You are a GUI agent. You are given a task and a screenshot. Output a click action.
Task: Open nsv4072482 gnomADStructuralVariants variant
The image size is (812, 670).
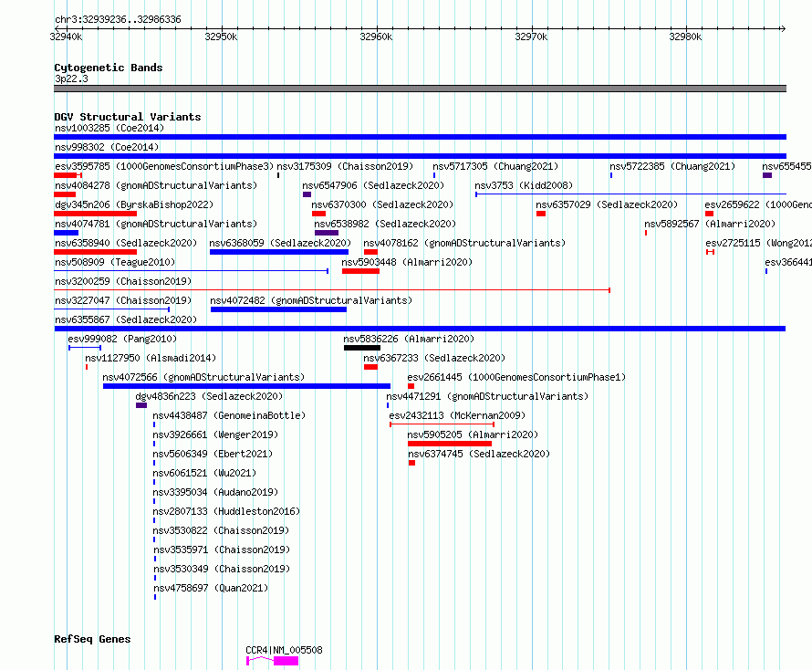point(311,300)
